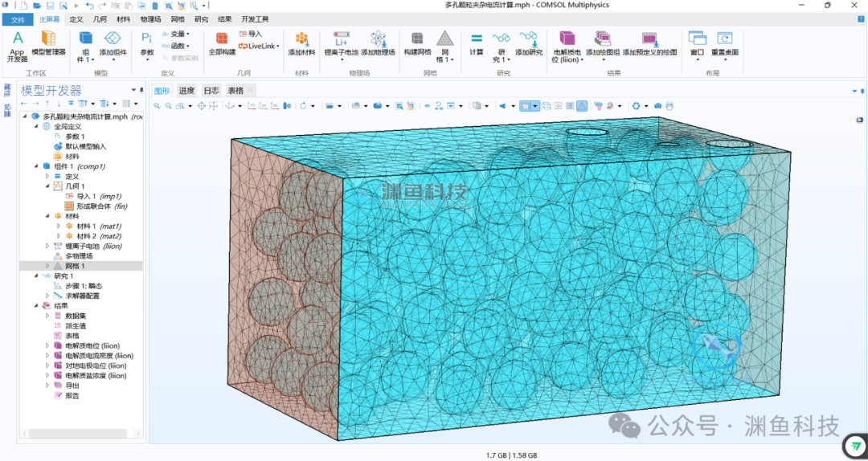Toggle the wireframe rendering button in graphics toolbar
The width and height of the screenshot is (868, 461).
pyautogui.click(x=547, y=106)
